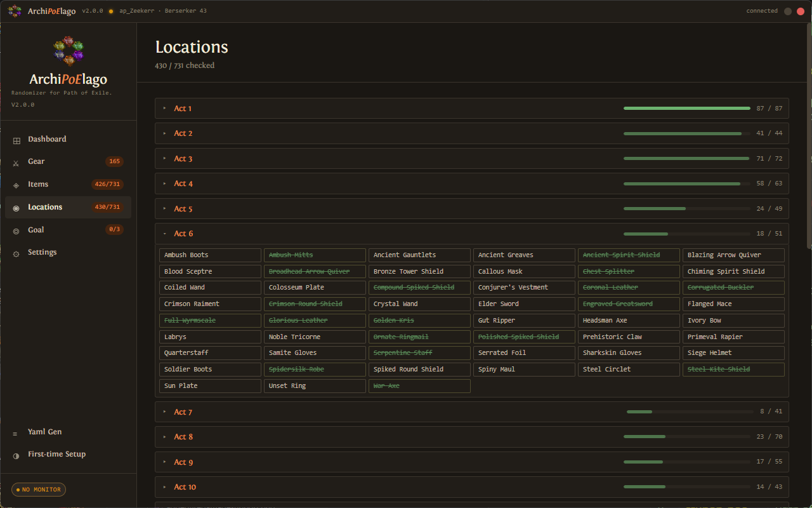Click the large gem cluster sidebar logo

69,51
